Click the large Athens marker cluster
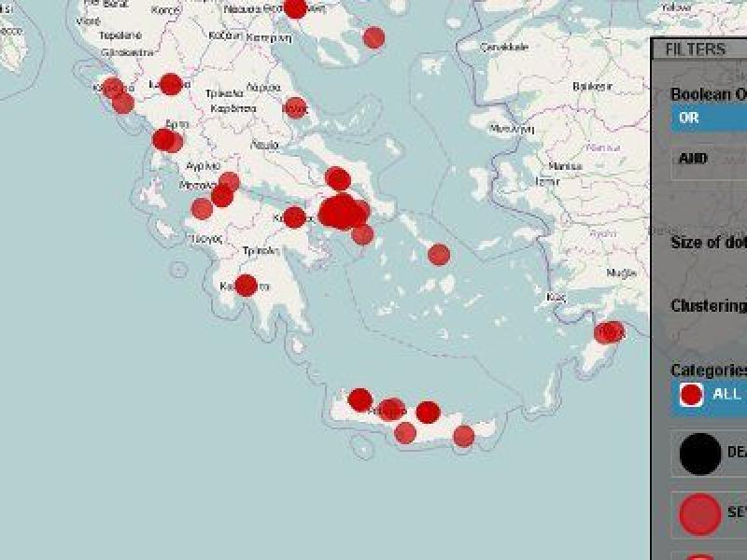This screenshot has height=560, width=747. [x=342, y=213]
